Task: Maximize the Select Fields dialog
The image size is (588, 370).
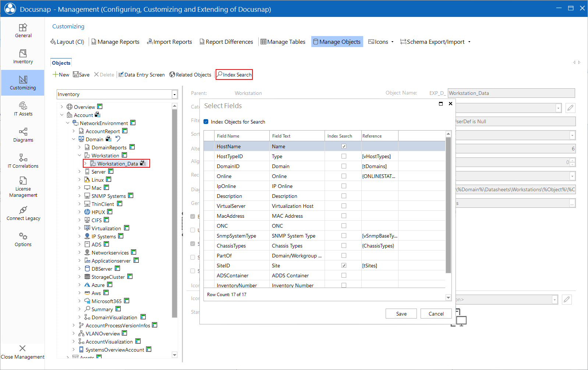Action: tap(441, 104)
